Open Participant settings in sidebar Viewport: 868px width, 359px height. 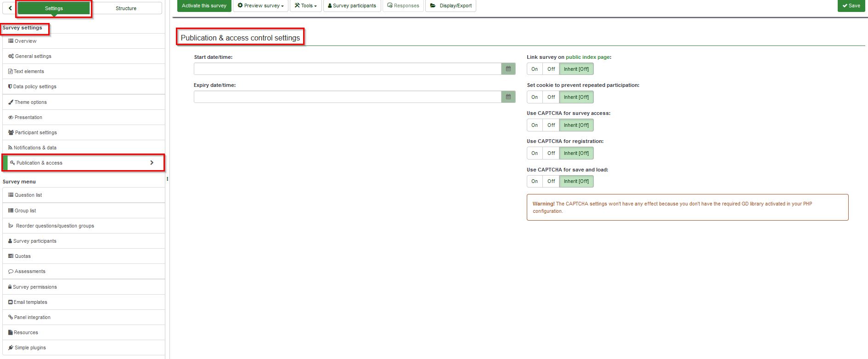coord(84,132)
